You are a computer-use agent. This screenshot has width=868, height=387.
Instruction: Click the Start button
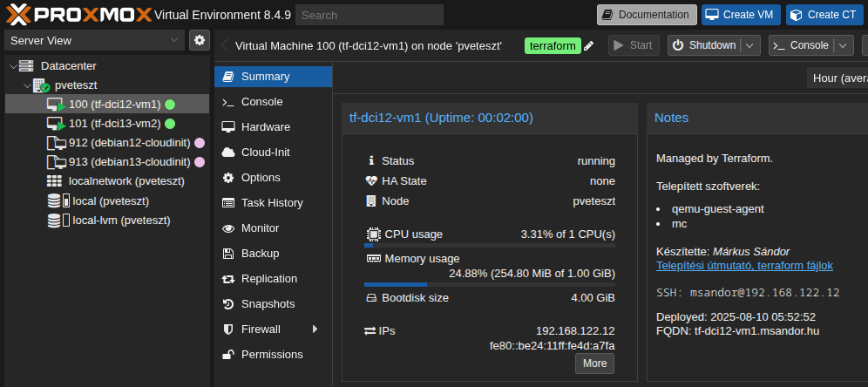(x=634, y=45)
